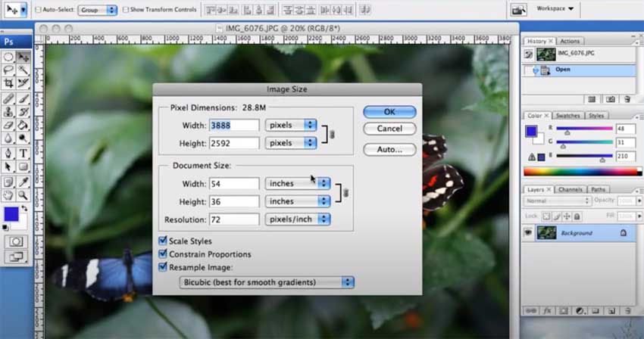Select the Elliptical Marquee tool
This screenshot has width=644, height=339.
point(8,57)
